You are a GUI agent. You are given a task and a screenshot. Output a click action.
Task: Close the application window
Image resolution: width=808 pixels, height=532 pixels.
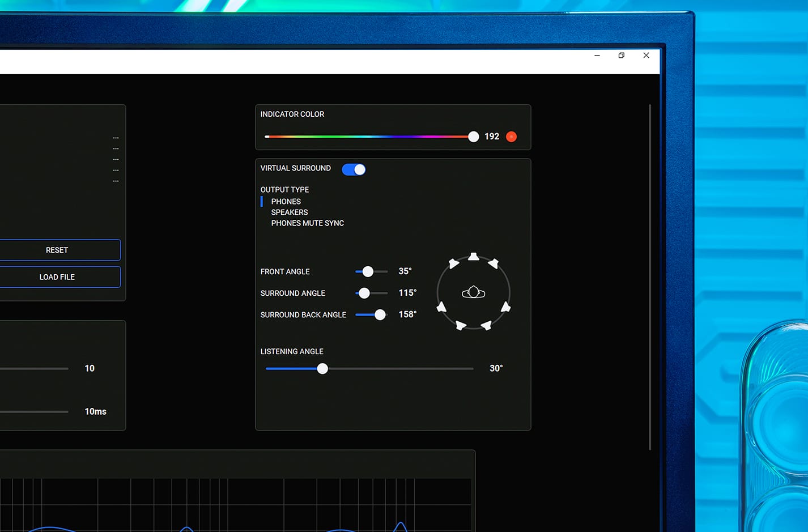point(647,56)
